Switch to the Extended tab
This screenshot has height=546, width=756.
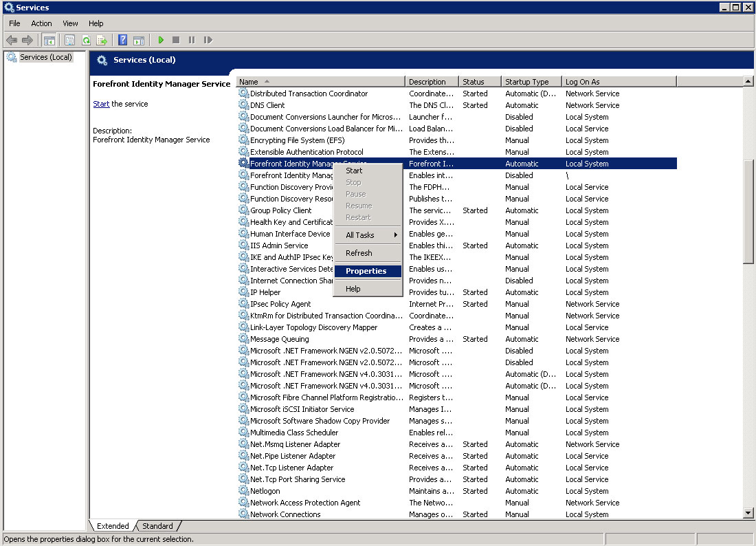[x=113, y=526]
